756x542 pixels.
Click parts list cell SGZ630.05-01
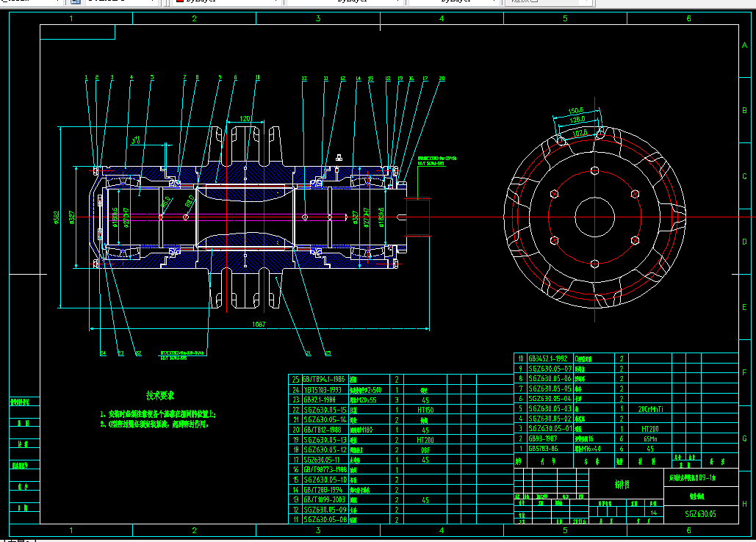pos(550,428)
